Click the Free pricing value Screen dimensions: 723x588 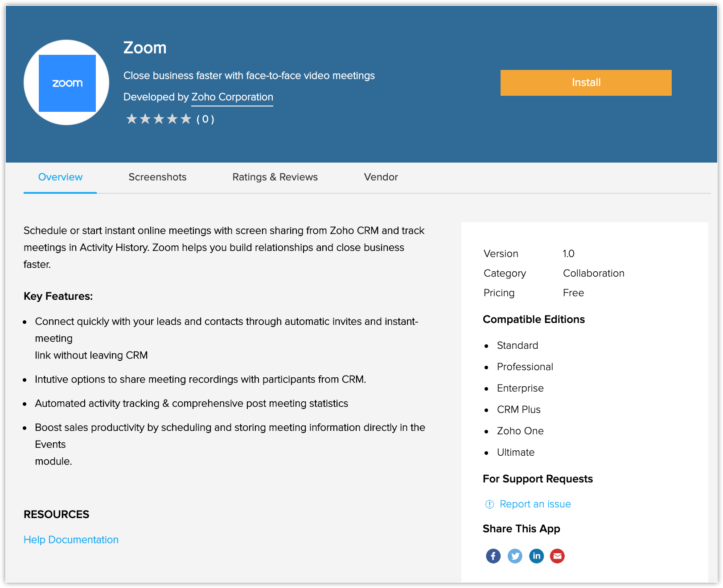[573, 293]
